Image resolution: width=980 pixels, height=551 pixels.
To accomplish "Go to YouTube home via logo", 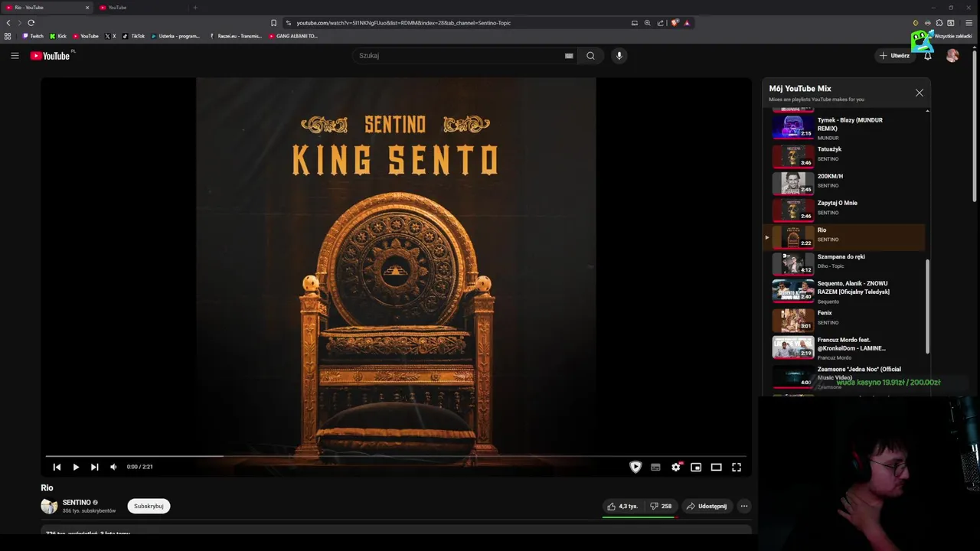I will (x=50, y=55).
